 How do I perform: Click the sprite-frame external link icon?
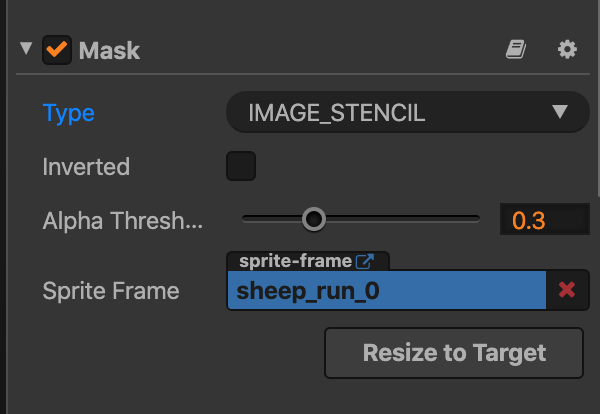(x=365, y=262)
